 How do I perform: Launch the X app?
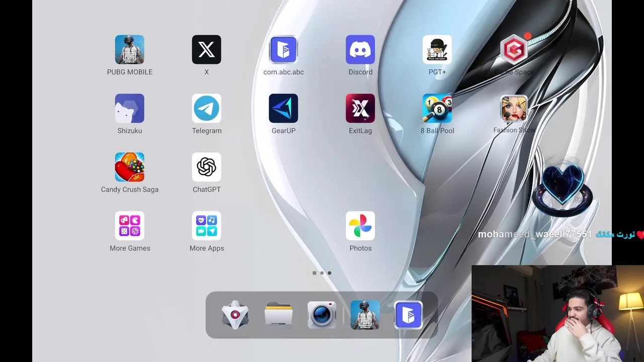[x=206, y=49]
